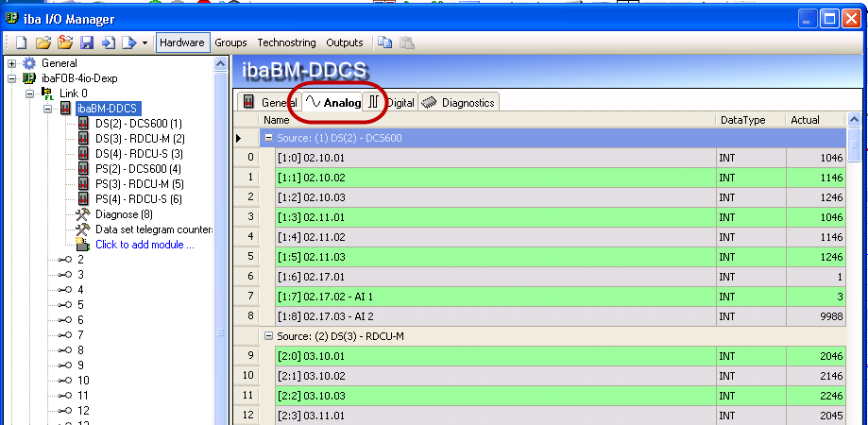The width and height of the screenshot is (868, 425).
Task: Click signal table scroll-up arrow
Action: (854, 120)
